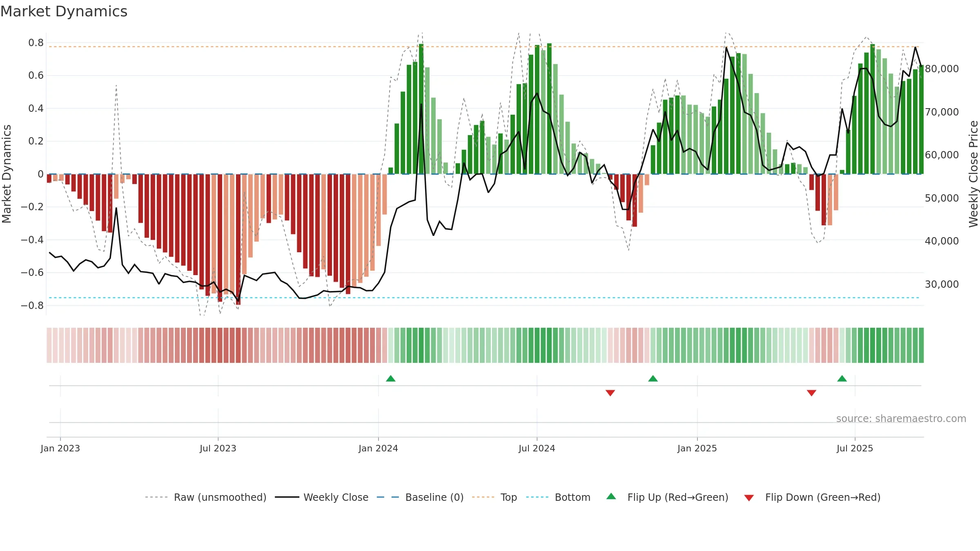Click the green triangle icon in legend
The image size is (980, 551).
pyautogui.click(x=611, y=496)
